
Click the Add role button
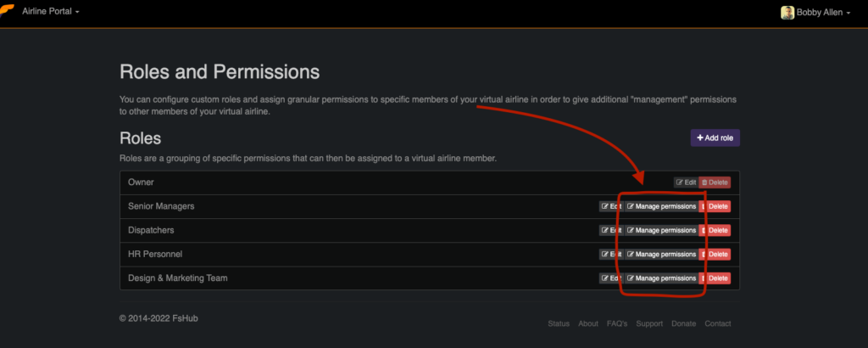coord(715,138)
